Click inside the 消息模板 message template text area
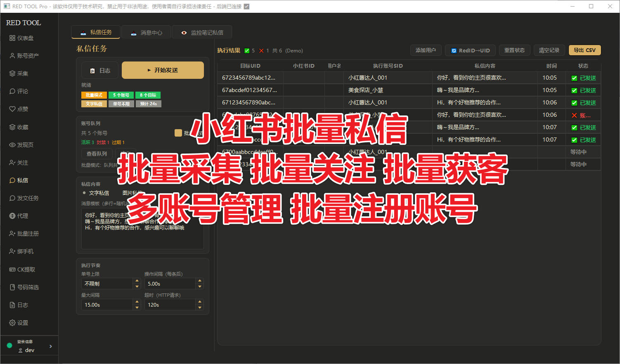Image resolution: width=620 pixels, height=364 pixels. 142,229
